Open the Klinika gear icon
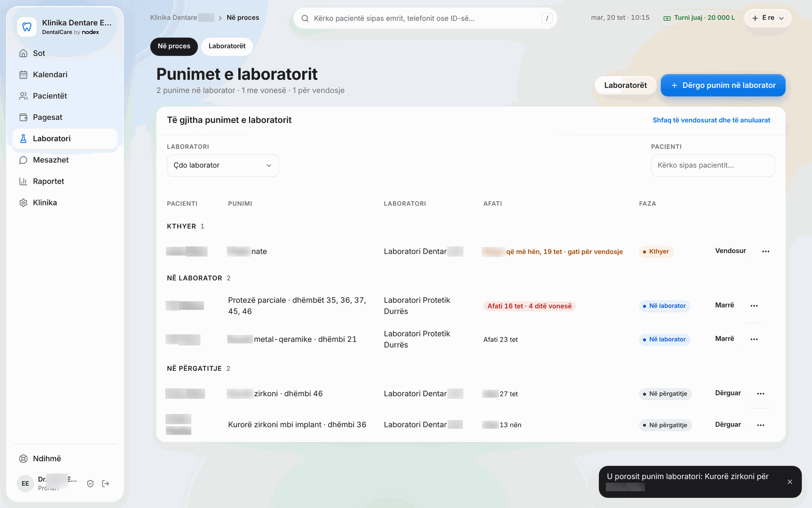Viewport: 812px width, 508px height. pos(23,203)
